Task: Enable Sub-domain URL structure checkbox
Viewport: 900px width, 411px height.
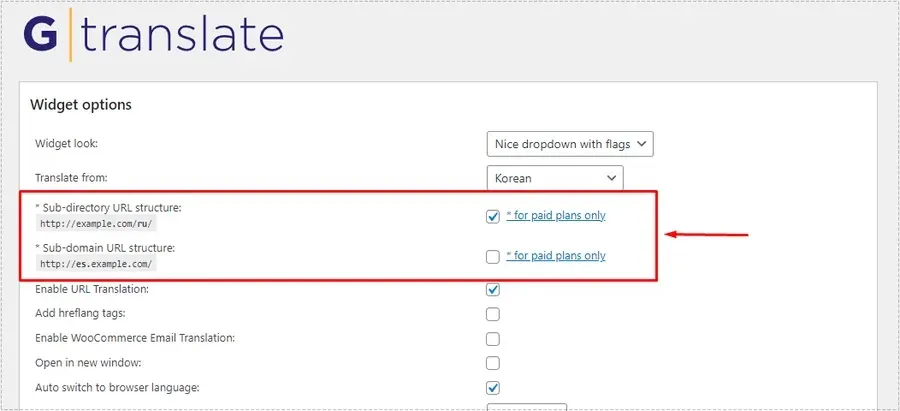Action: point(492,257)
